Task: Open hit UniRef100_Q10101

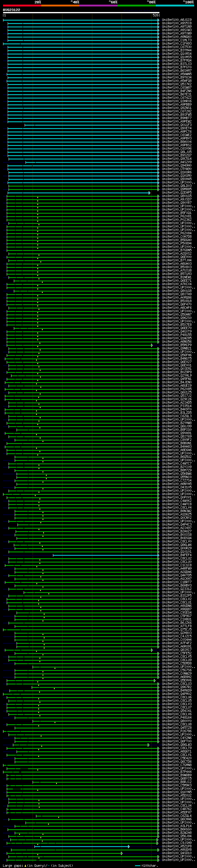Action: [x=177, y=551]
